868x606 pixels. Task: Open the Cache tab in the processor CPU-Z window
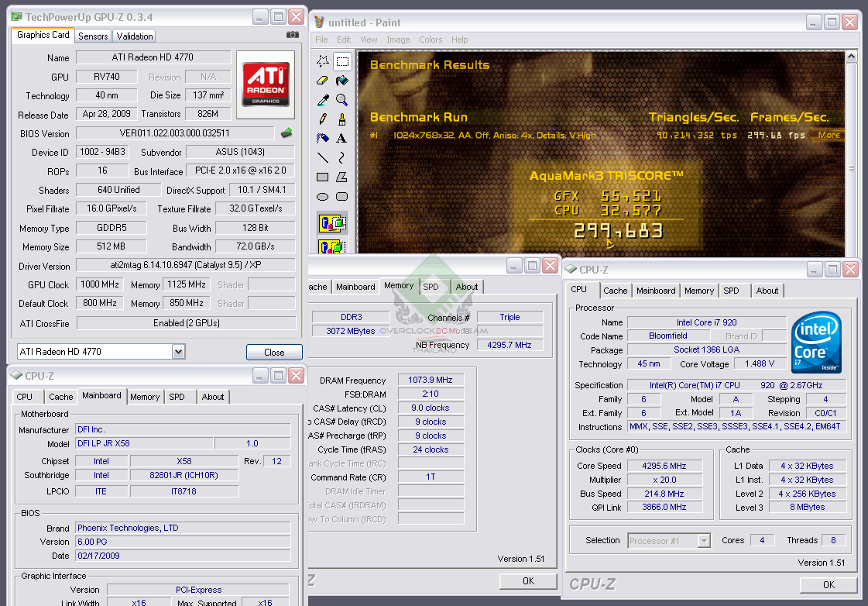pos(615,291)
